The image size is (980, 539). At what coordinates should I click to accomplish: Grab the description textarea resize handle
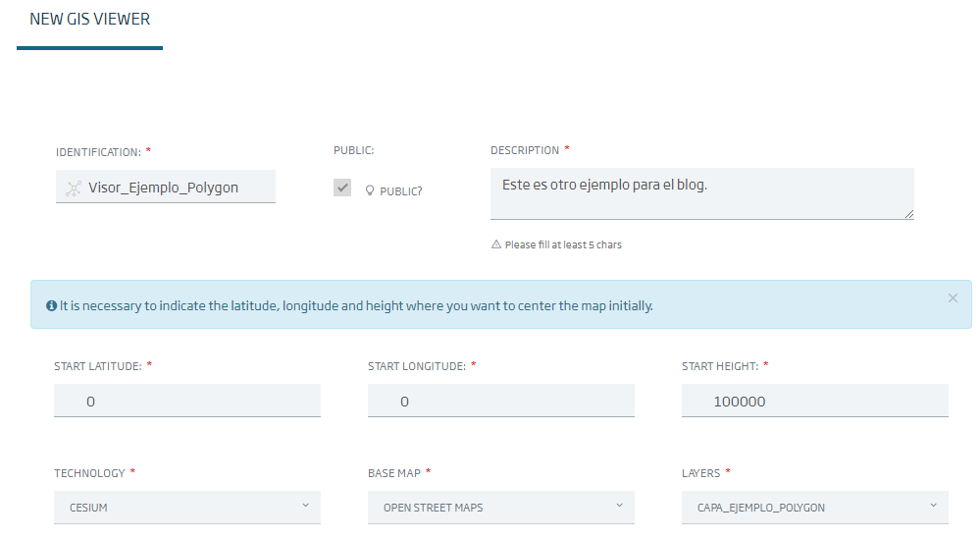tap(908, 214)
